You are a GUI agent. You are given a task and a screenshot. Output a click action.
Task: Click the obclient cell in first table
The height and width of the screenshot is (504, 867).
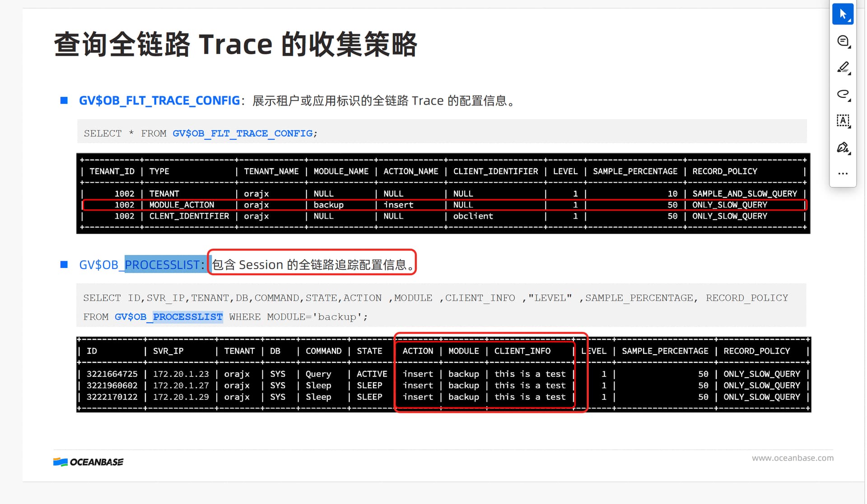coord(473,216)
